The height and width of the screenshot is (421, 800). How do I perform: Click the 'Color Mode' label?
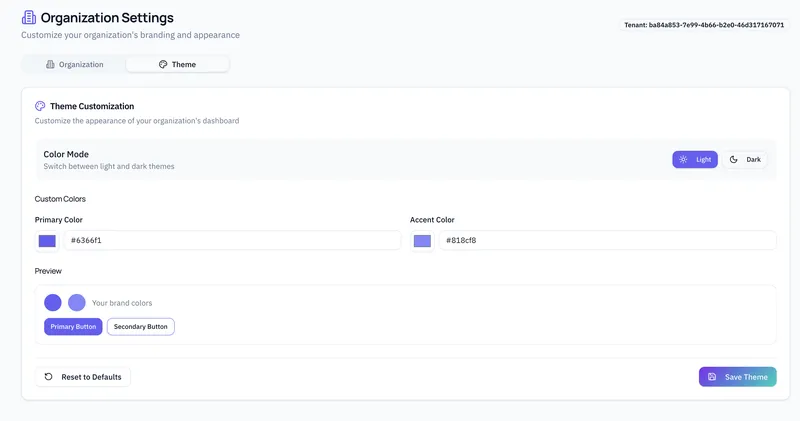point(66,154)
